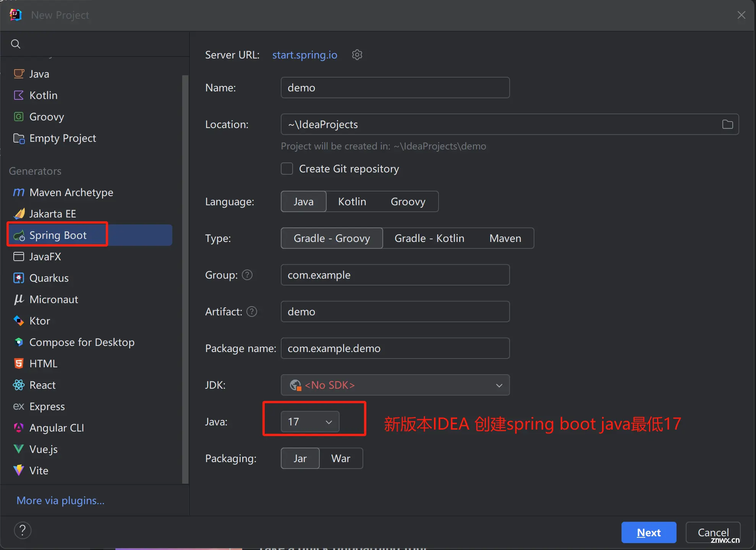The image size is (756, 550).
Task: Open the JDK No SDK dropdown
Action: click(x=395, y=385)
